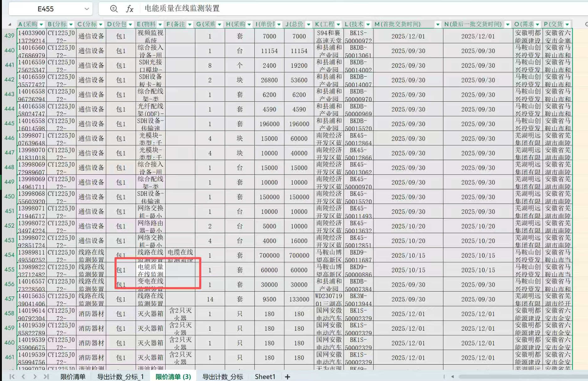The height and width of the screenshot is (381, 588).
Task: Go to next sheet tab arrow
Action: coord(35,377)
